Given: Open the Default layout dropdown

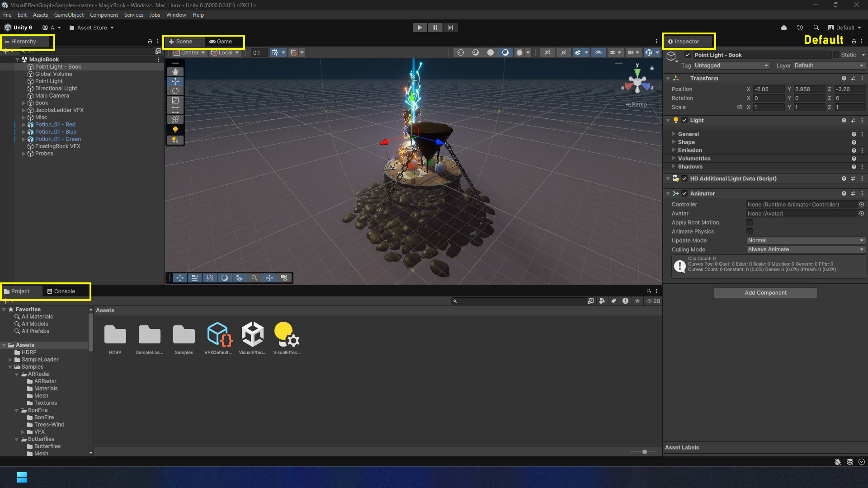Looking at the screenshot, I should point(844,28).
